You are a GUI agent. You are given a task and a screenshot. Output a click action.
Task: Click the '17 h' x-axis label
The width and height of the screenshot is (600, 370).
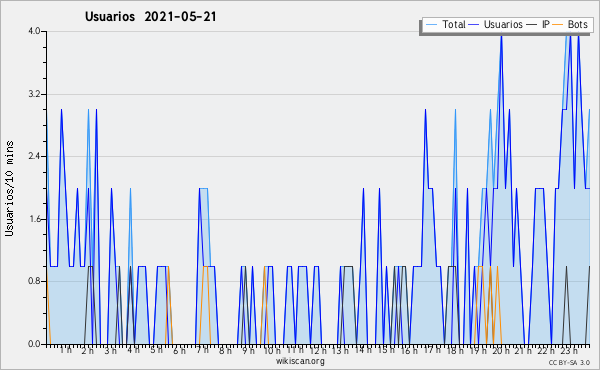tap(432, 350)
